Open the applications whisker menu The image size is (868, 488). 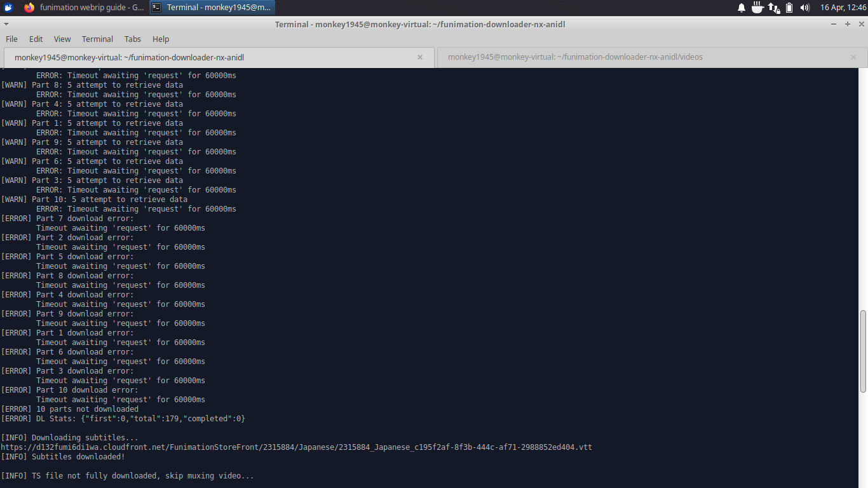(x=7, y=8)
